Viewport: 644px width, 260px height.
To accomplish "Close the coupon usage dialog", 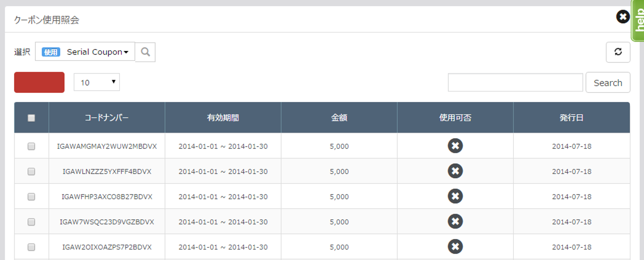I will pos(622,17).
